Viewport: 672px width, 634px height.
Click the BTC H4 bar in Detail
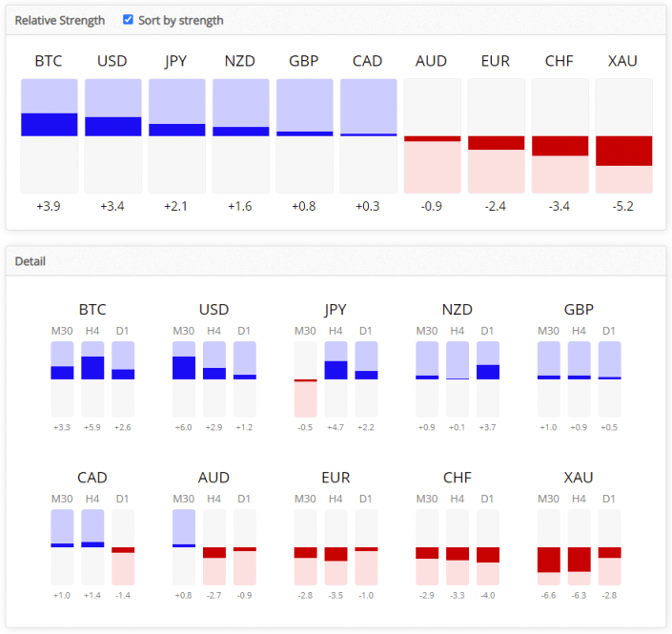[x=92, y=378]
